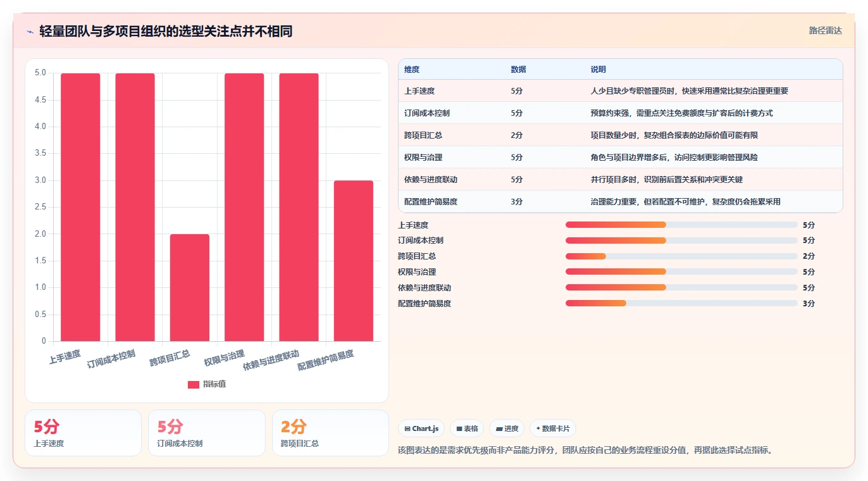Click description starting 角色与项目边界增多后
The height and width of the screenshot is (481, 868).
(674, 157)
